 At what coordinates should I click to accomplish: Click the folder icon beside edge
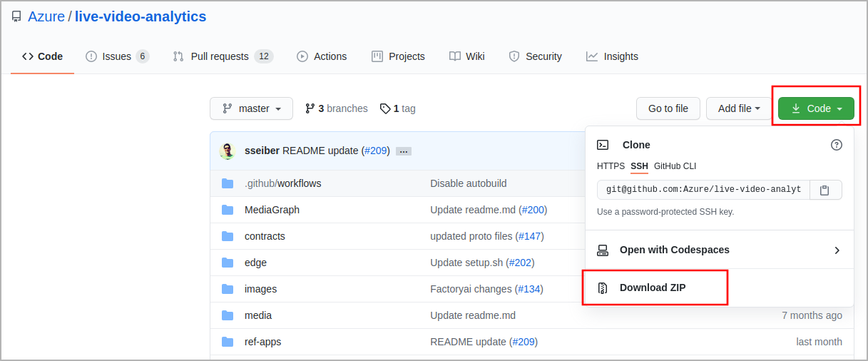pyautogui.click(x=228, y=263)
